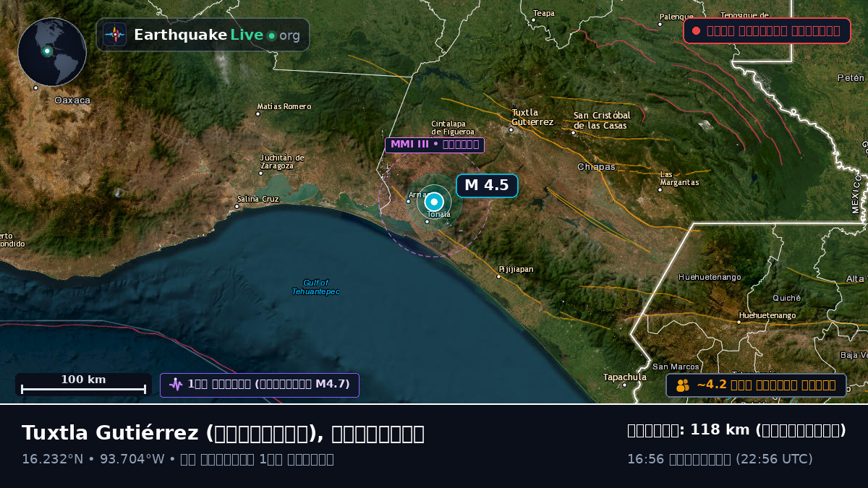The width and height of the screenshot is (868, 488).
Task: Click the Salina Cruz city label
Action: pyautogui.click(x=258, y=199)
